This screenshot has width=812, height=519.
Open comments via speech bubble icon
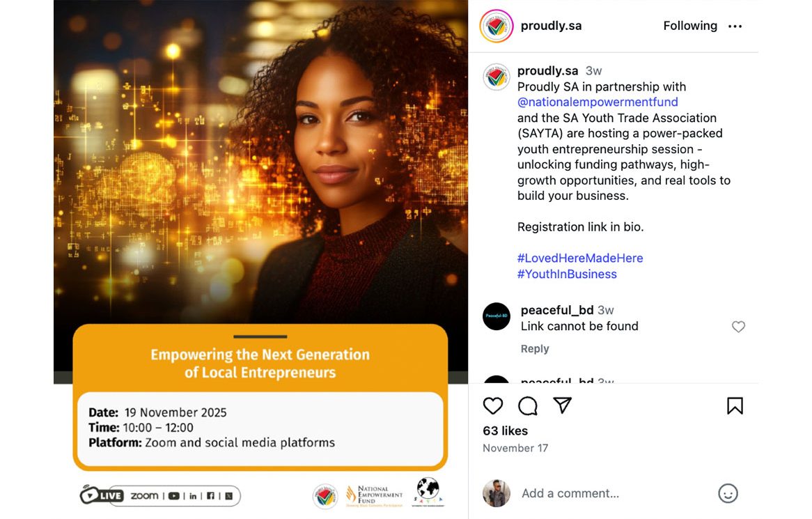click(x=528, y=405)
